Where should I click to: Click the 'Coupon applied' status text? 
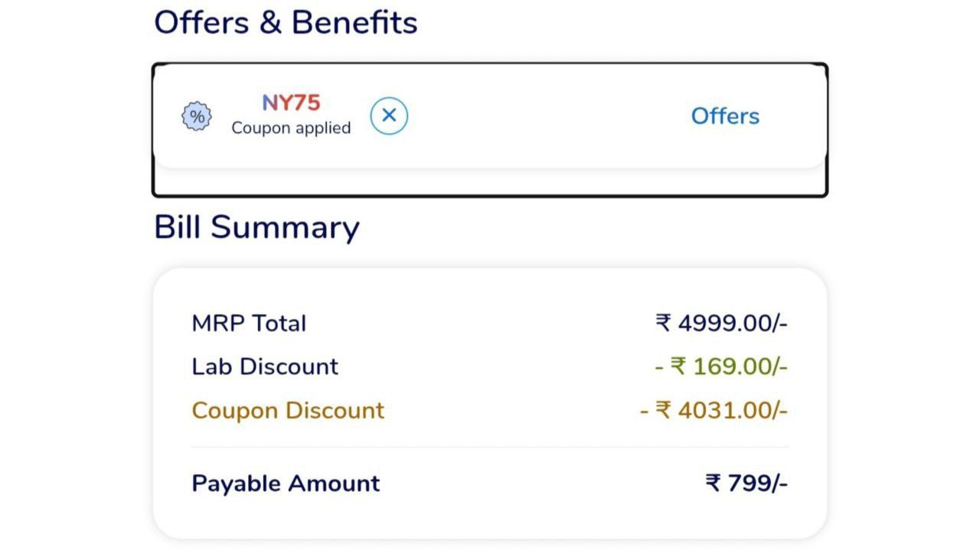pyautogui.click(x=291, y=129)
